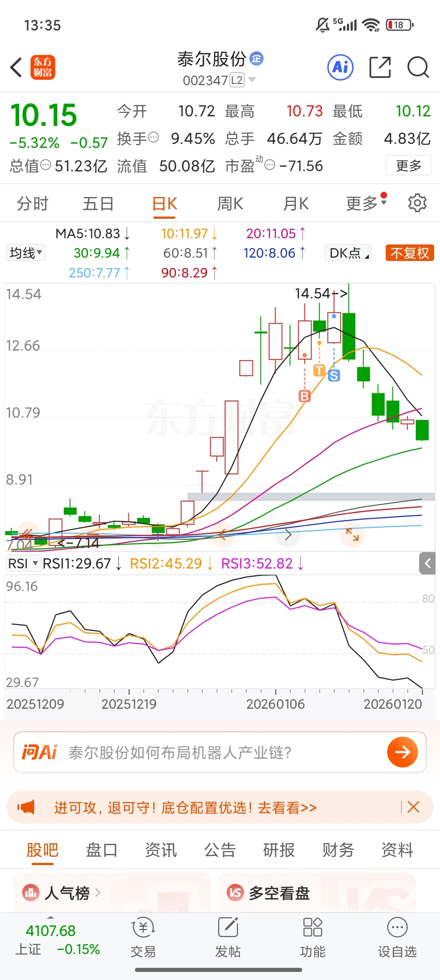Image resolution: width=440 pixels, height=980 pixels.
Task: Tap the share icon
Action: (x=380, y=67)
